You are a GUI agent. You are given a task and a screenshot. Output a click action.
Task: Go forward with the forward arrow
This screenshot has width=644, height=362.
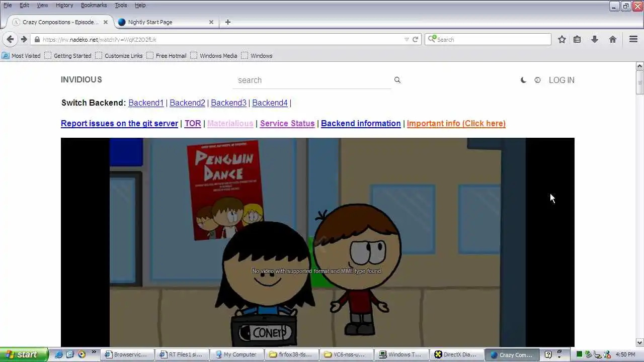[24, 39]
